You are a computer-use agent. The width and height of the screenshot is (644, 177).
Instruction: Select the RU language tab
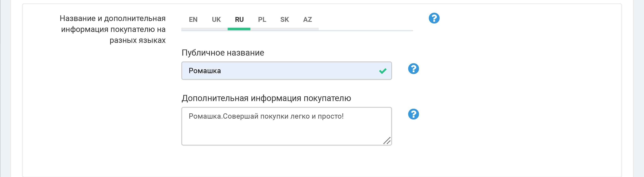click(239, 19)
